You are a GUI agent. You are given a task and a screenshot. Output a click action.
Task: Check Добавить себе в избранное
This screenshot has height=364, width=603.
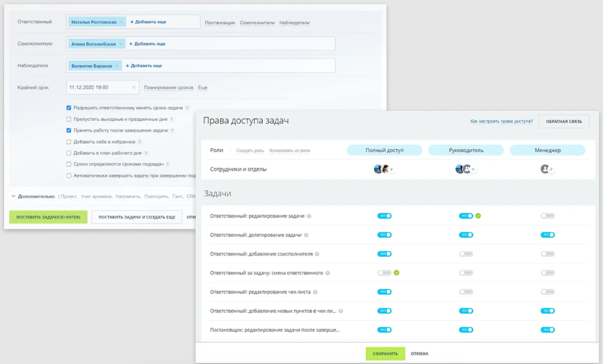coord(69,142)
